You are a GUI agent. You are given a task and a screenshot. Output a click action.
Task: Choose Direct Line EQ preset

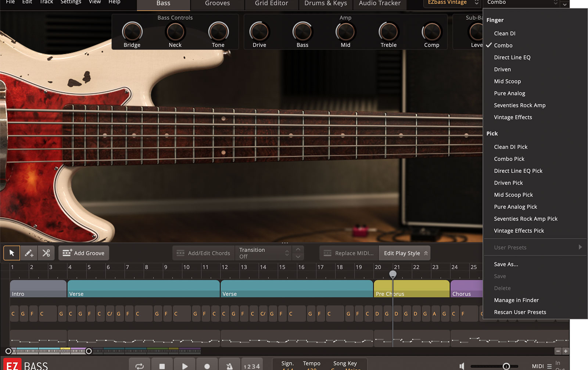[x=535, y=57]
